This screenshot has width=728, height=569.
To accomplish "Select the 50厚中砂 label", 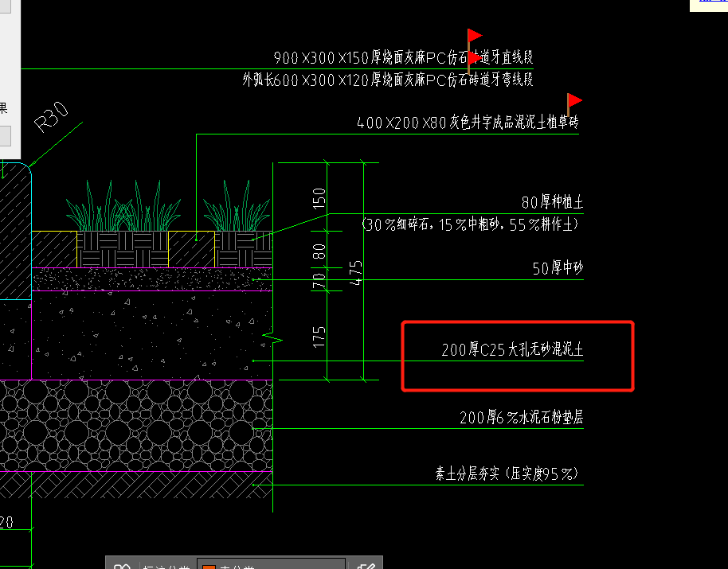I will tap(558, 268).
